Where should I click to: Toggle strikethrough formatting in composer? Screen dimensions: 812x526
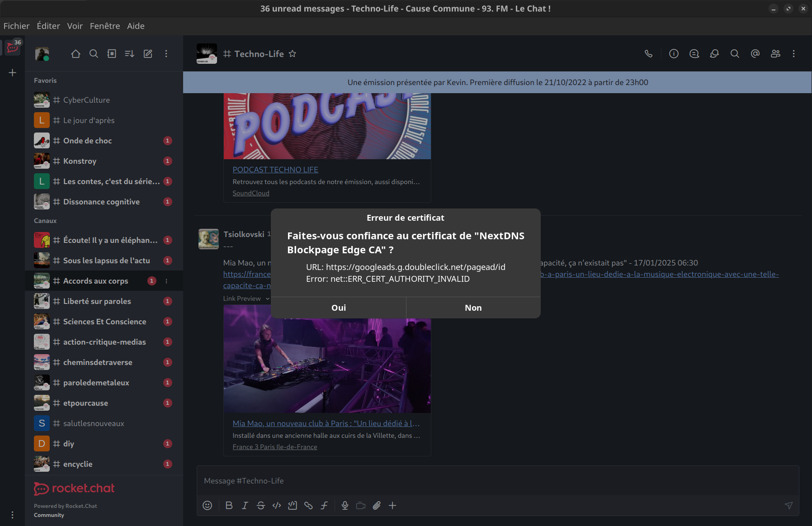click(261, 506)
